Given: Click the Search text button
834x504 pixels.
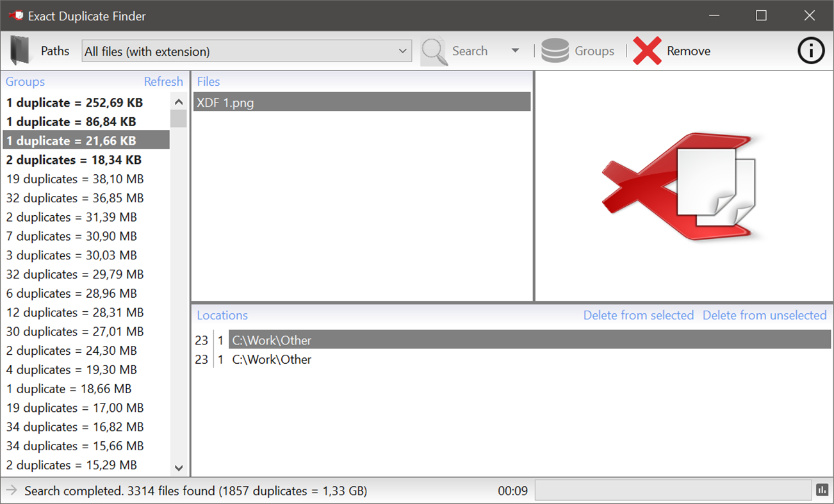Looking at the screenshot, I should (x=470, y=51).
